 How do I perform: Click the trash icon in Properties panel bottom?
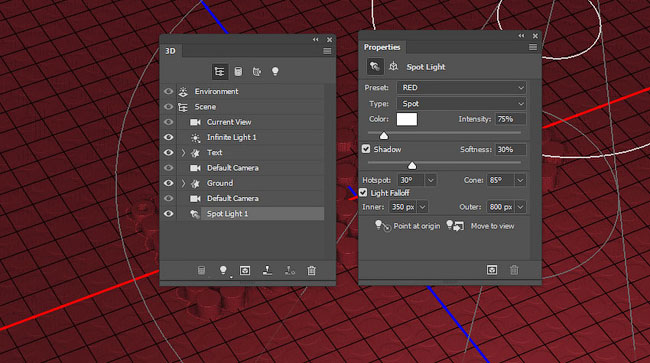(514, 270)
